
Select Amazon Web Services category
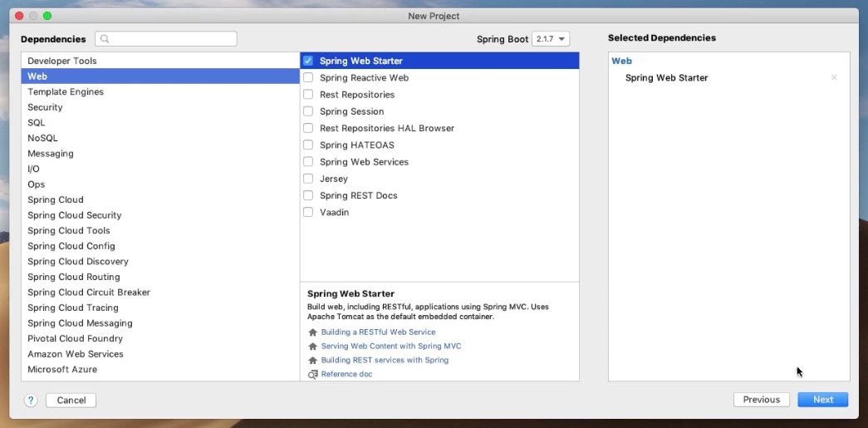pyautogui.click(x=160, y=354)
